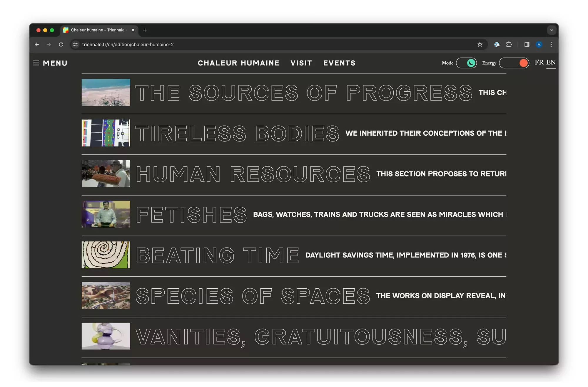Click the browser reload icon
Viewport: 588px width, 387px height.
click(61, 45)
